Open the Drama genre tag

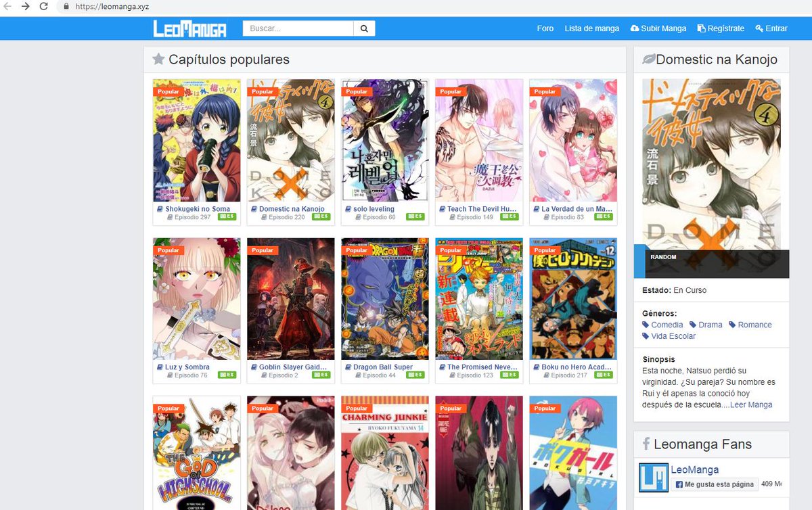(706, 325)
